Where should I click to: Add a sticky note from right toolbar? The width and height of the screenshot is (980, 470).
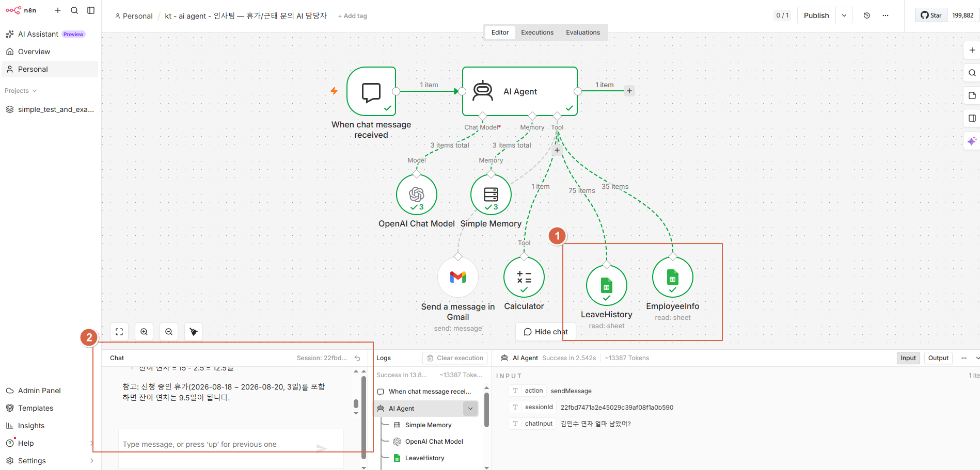click(x=972, y=95)
